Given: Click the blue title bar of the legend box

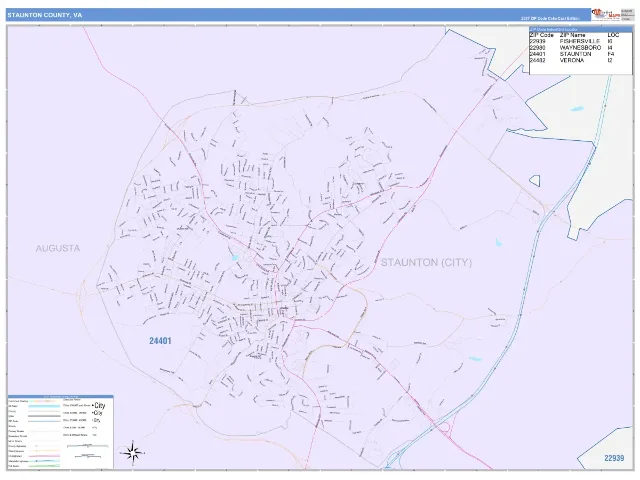Looking at the screenshot, I should point(60,396).
